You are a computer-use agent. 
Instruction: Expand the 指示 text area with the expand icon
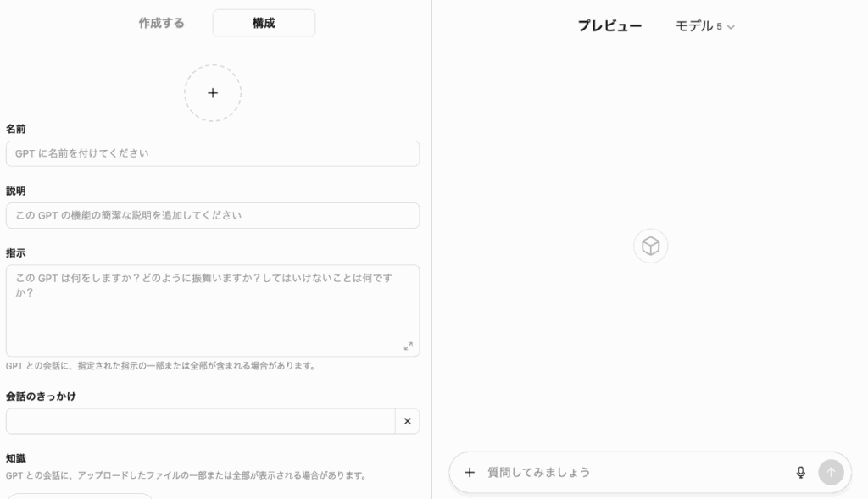(x=408, y=346)
